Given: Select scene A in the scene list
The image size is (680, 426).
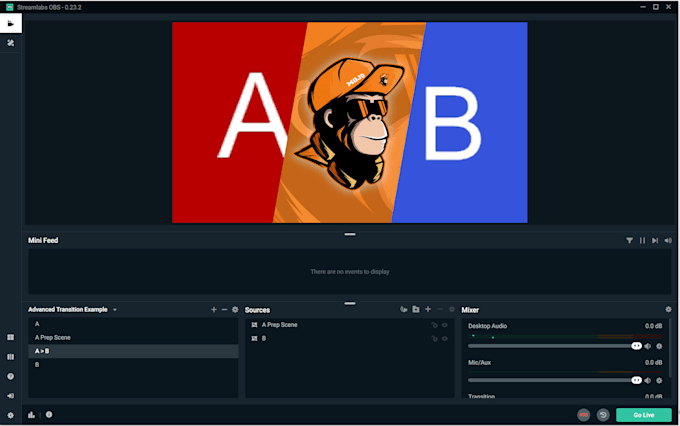Looking at the screenshot, I should pyautogui.click(x=133, y=324).
